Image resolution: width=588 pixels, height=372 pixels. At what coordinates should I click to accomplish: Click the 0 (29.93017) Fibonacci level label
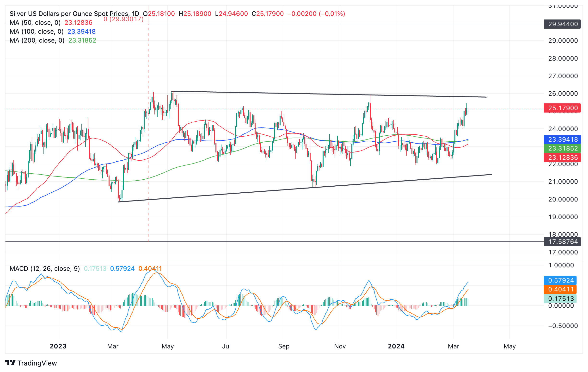coord(123,19)
